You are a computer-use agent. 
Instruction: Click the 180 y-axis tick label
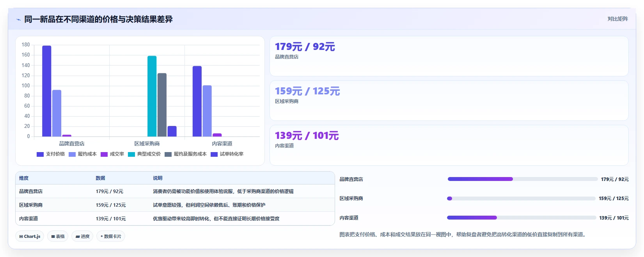click(26, 45)
